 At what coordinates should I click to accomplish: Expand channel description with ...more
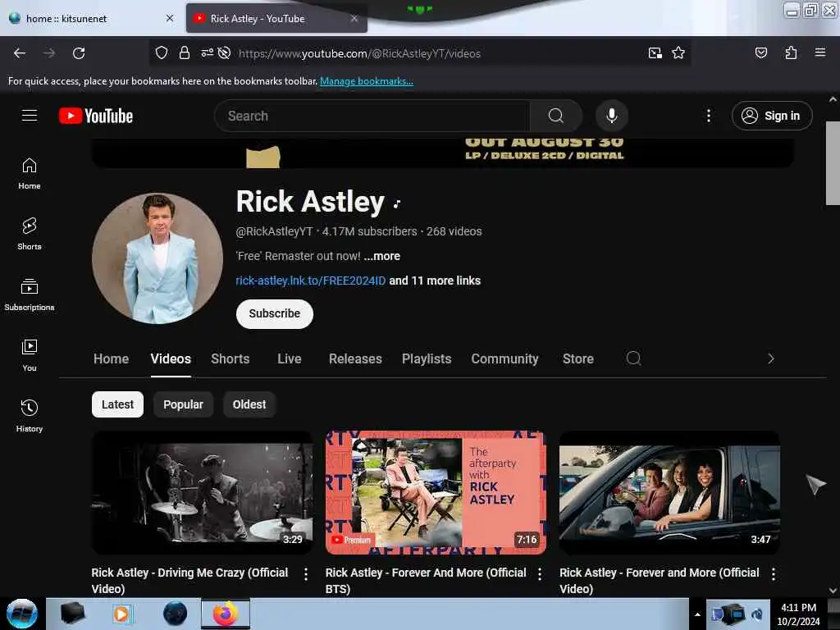coord(382,256)
